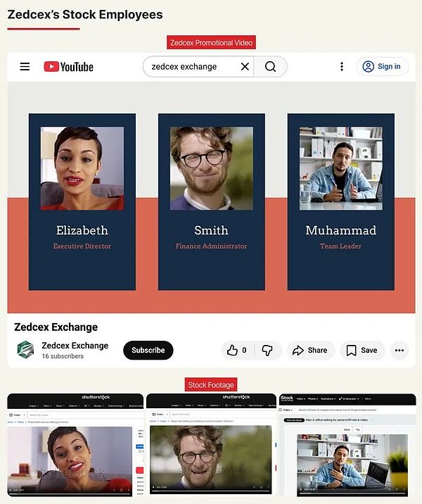The image size is (422, 504).
Task: Dislike the video with thumbs-down icon
Action: pyautogui.click(x=267, y=350)
